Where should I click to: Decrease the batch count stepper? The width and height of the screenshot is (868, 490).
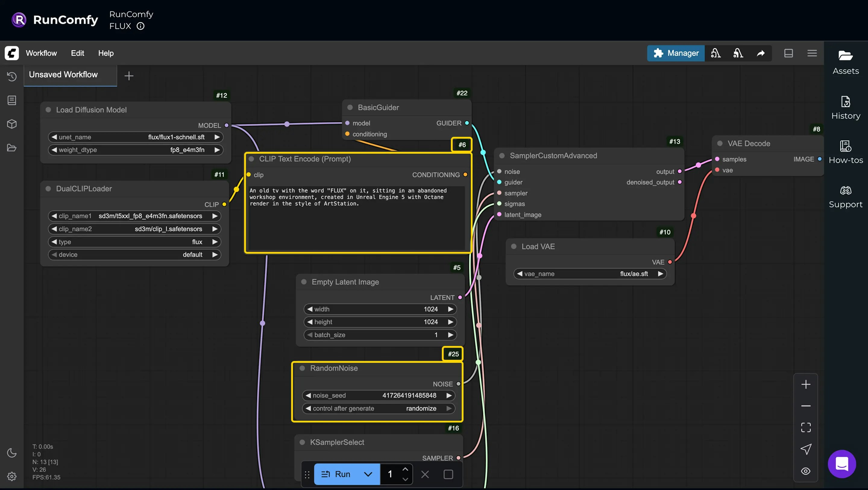405,479
